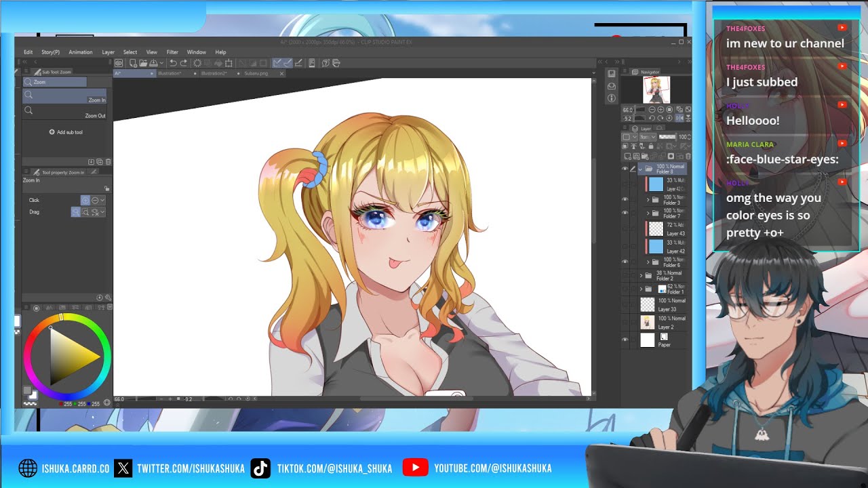Viewport: 868px width, 488px height.
Task: Expand Folder 1 in the Layer panel
Action: [641, 289]
